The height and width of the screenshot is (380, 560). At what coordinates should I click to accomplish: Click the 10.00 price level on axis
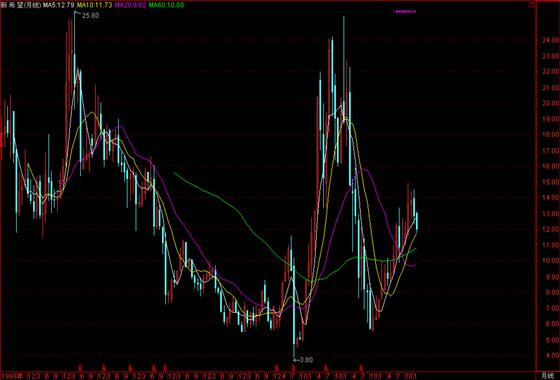point(549,260)
